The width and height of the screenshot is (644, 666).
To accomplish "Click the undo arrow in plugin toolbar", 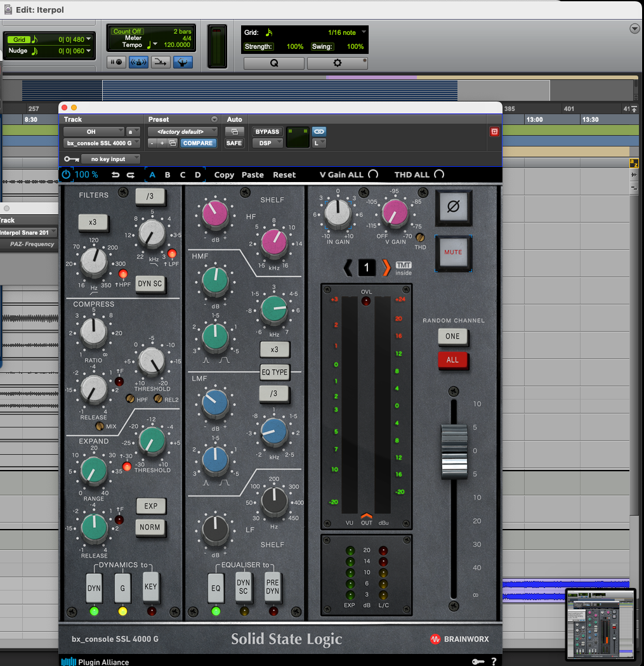I will [x=115, y=175].
